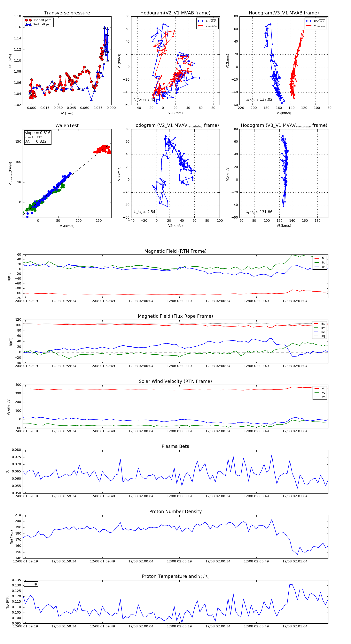This screenshot has width=351, height=644.
Task: Click the 'MA = 0.822' annotation
Action: [36, 141]
